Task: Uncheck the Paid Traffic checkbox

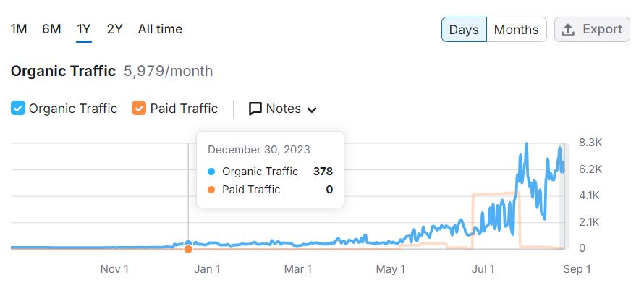Action: click(x=139, y=109)
